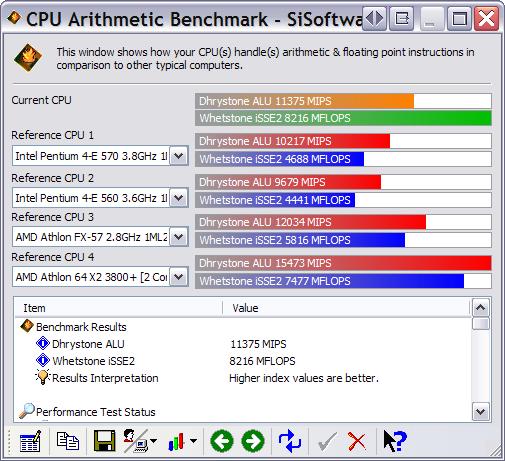
Task: Click Dhrystone ALU 10217 MIPS bar
Action: 343,141
